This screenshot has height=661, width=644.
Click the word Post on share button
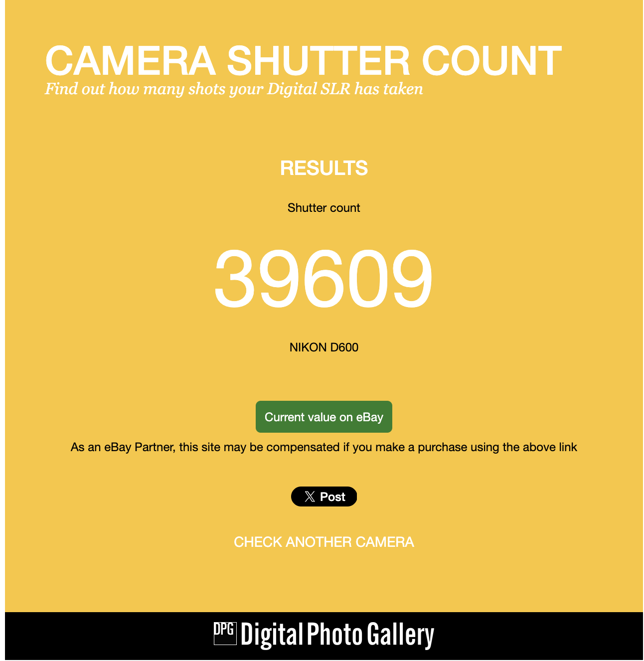click(332, 496)
